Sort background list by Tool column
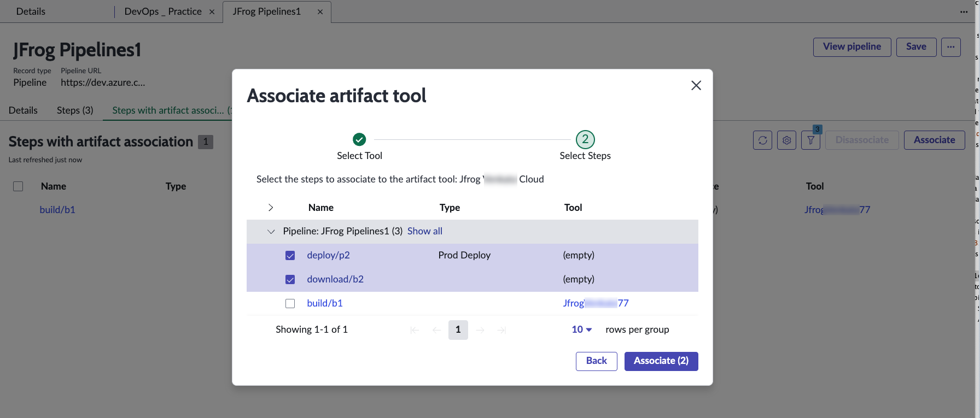This screenshot has width=980, height=418. pos(815,186)
